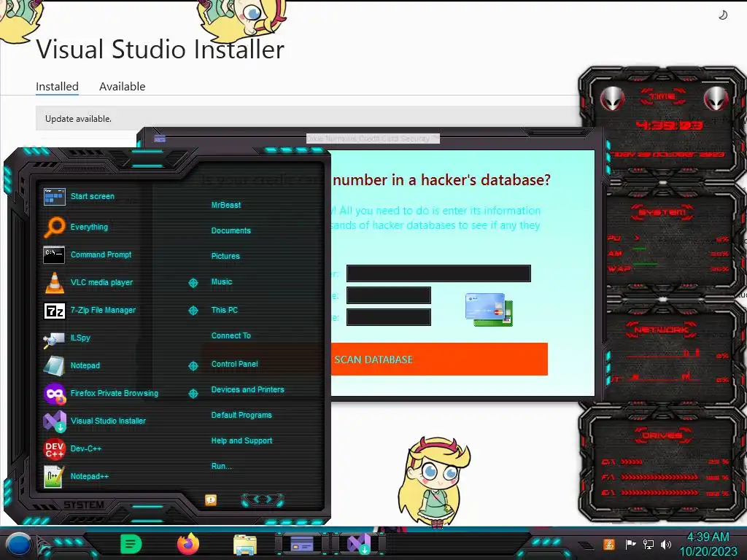
Task: Open File Explorer from the taskbar
Action: [x=245, y=545]
